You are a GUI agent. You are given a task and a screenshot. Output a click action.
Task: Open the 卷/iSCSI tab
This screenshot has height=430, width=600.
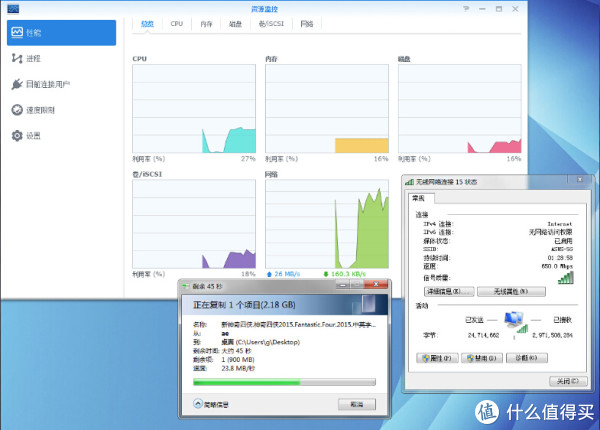point(270,22)
